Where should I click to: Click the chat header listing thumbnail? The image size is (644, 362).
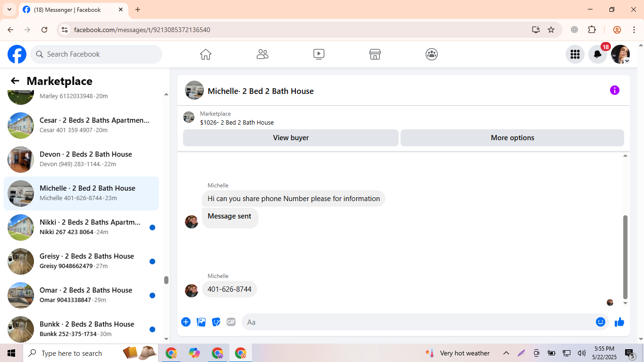194,90
